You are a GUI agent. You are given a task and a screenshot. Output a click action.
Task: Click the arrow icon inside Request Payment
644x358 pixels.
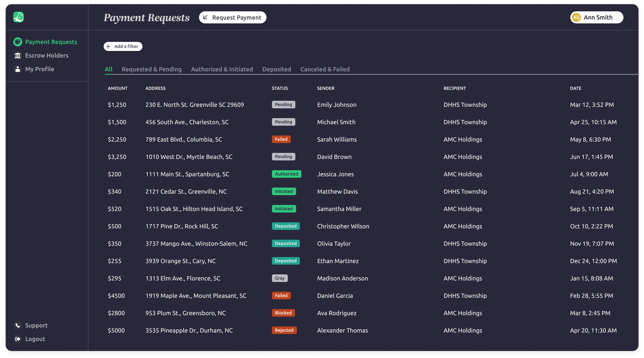[x=206, y=17]
